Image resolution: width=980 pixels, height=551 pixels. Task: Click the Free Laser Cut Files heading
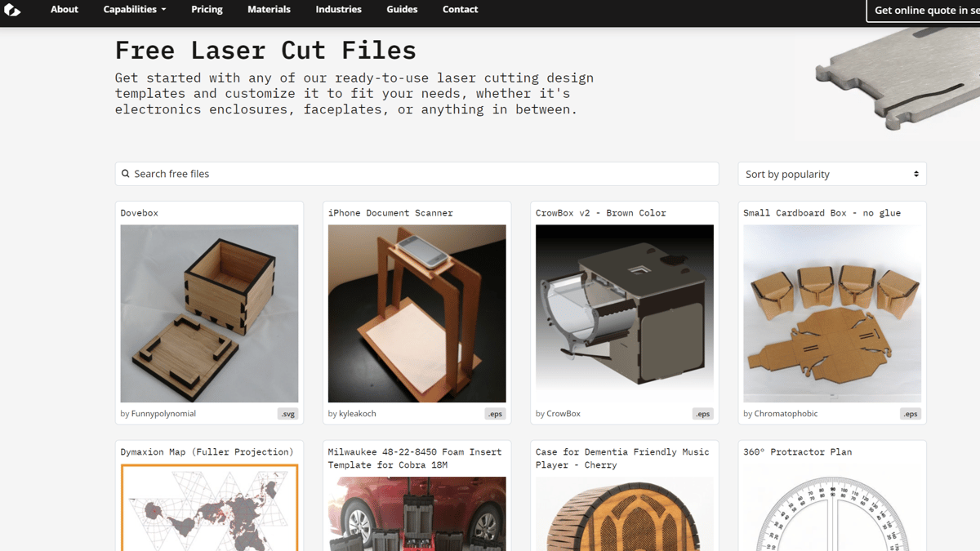click(x=265, y=51)
